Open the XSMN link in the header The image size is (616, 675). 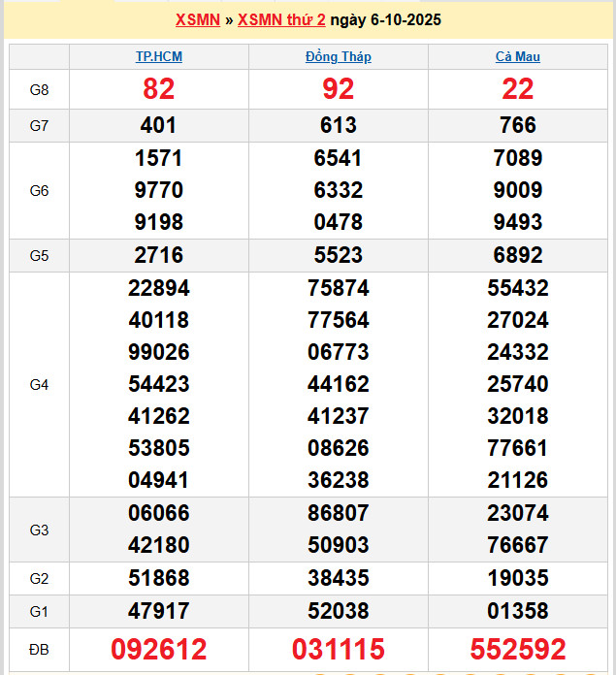click(197, 19)
